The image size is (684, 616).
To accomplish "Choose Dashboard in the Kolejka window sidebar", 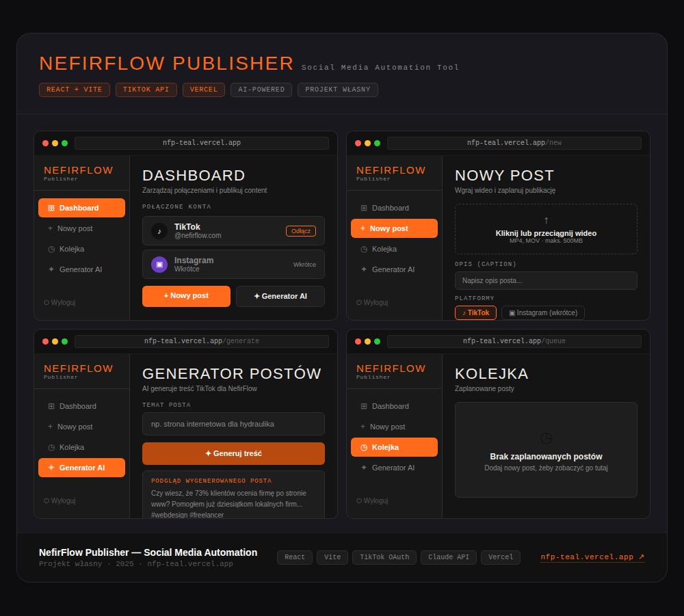I will click(394, 406).
